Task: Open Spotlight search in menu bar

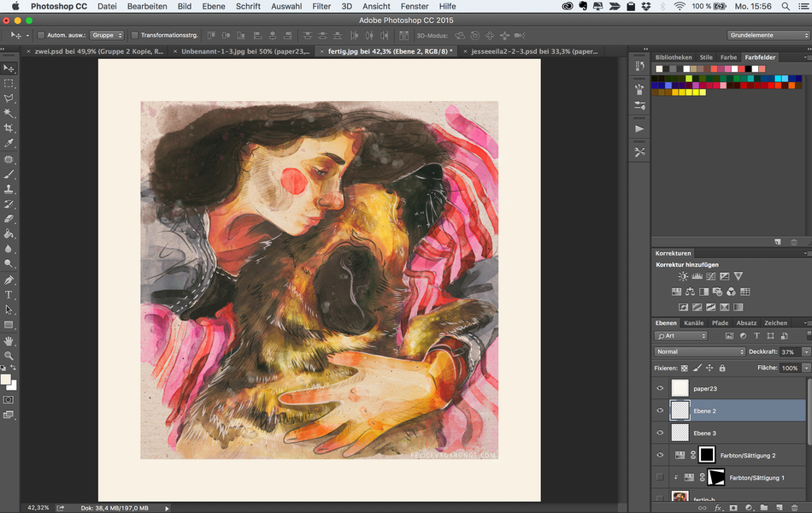Action: [786, 6]
